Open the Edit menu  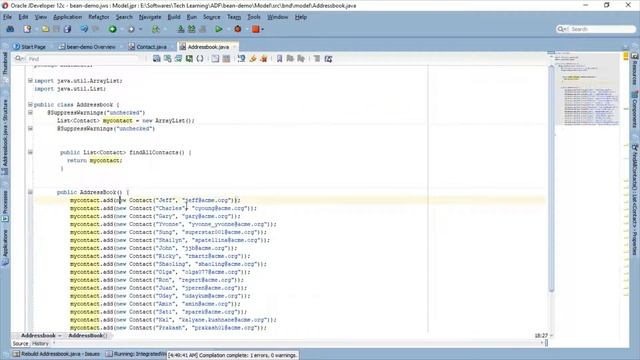coord(23,17)
